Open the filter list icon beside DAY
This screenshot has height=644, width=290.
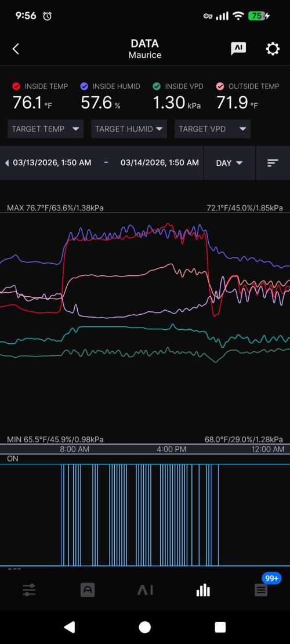[x=273, y=163]
